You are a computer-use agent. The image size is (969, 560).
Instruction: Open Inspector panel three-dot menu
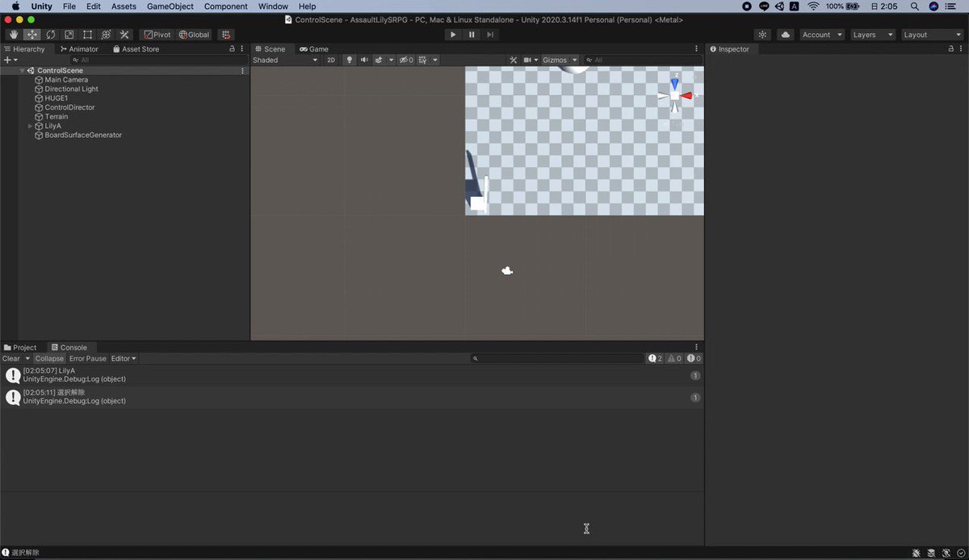coord(962,49)
